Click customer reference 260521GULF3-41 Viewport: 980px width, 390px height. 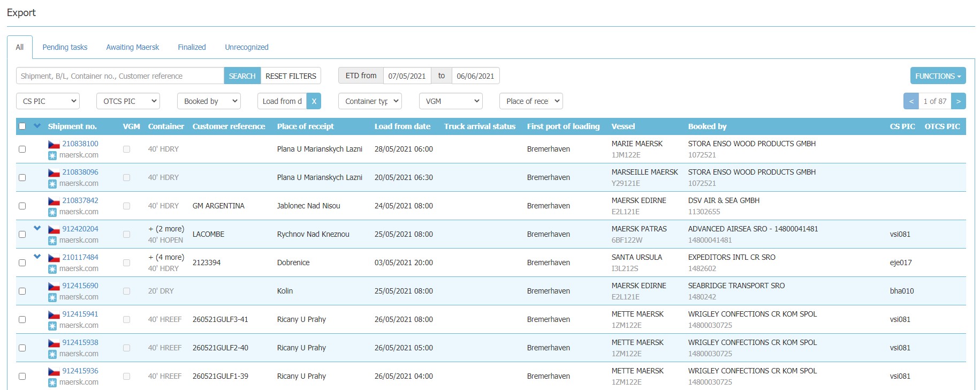[x=221, y=319]
